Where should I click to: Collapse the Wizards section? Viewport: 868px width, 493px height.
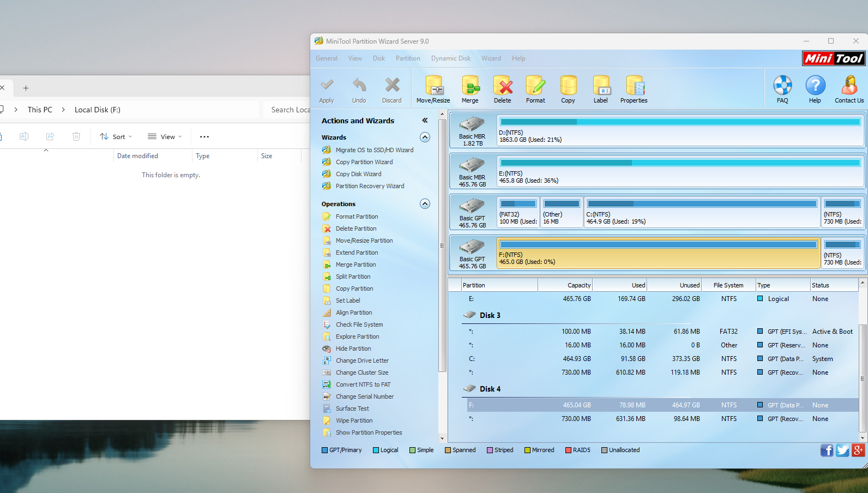point(425,137)
